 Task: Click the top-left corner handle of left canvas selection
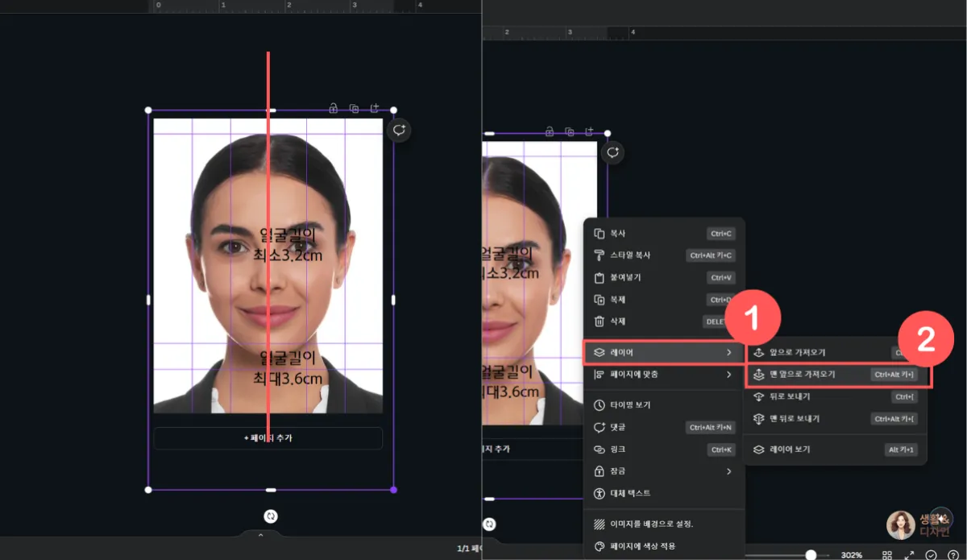click(x=148, y=110)
